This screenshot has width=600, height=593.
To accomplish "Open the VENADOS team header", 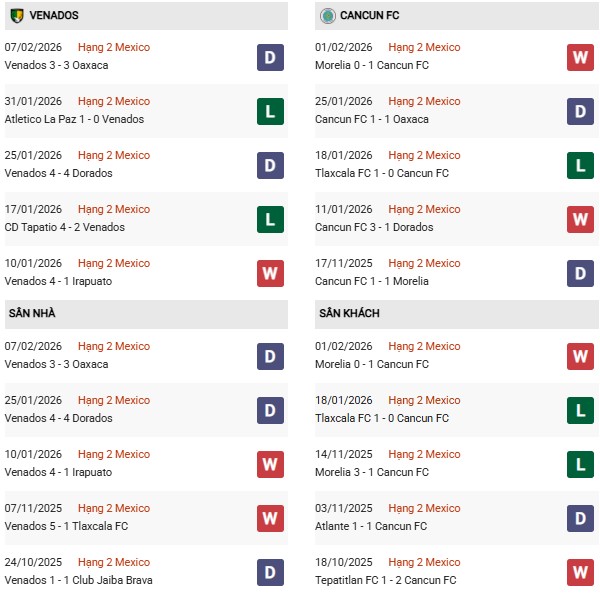I will tap(54, 16).
